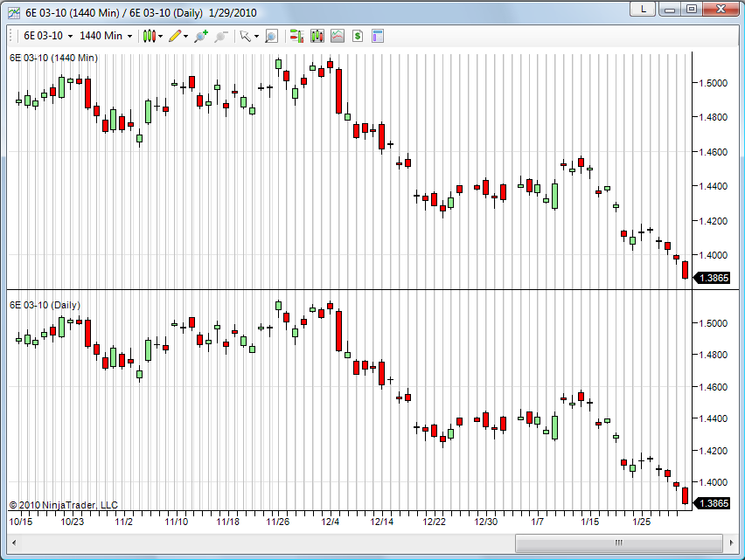Click the scroll left arrow
The image size is (745, 560).
[x=14, y=543]
